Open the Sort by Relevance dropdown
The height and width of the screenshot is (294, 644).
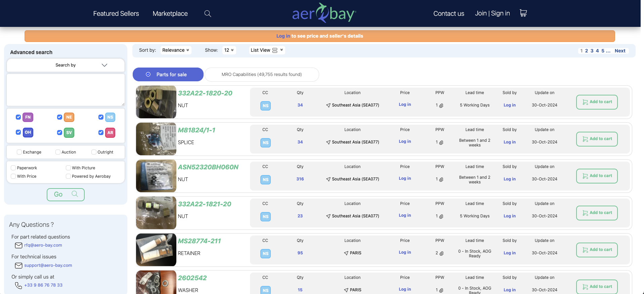176,50
